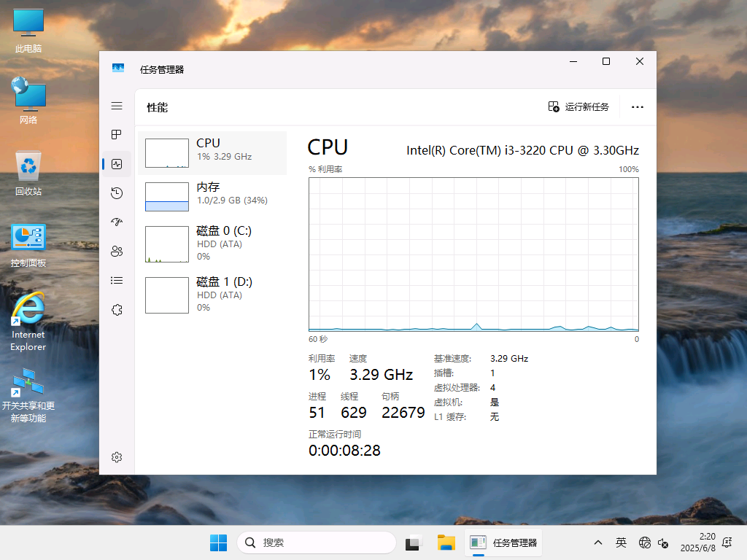Viewport: 747px width, 560px height.
Task: Select the 此电脑 desktop icon
Action: [28, 31]
